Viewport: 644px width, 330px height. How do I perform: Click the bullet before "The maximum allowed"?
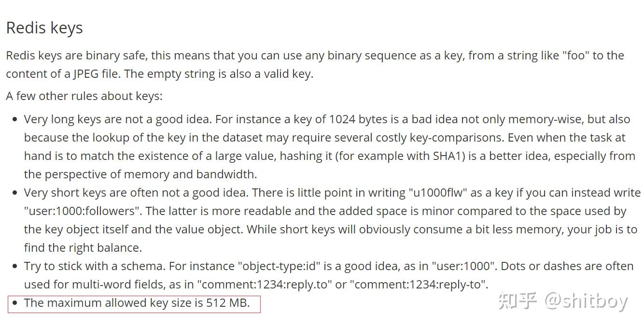[x=15, y=303]
